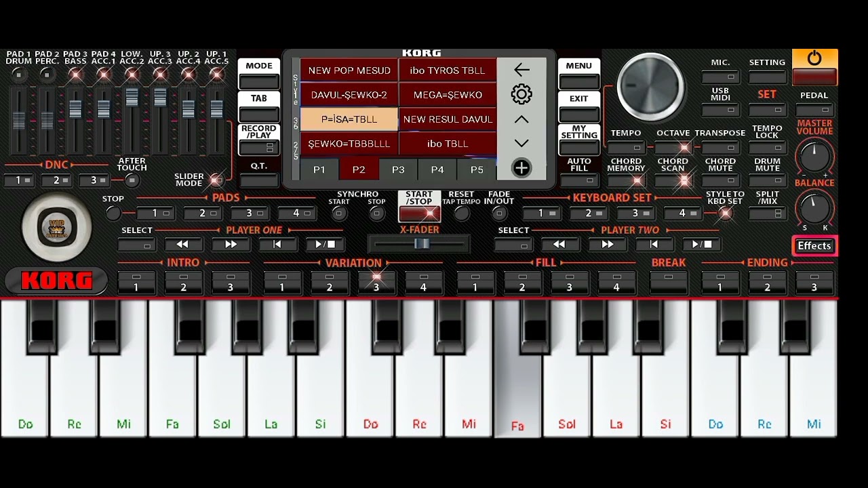Fast-forward Player One
The image size is (868, 488).
tap(231, 245)
